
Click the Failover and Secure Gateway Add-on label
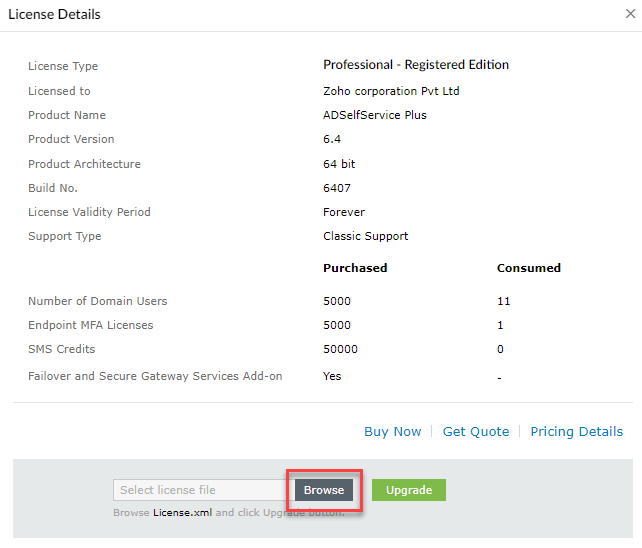click(x=155, y=376)
